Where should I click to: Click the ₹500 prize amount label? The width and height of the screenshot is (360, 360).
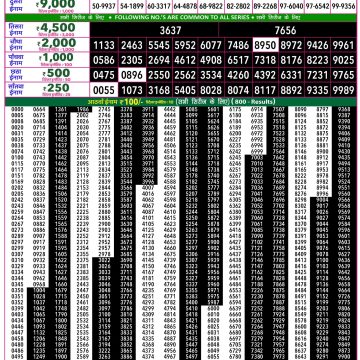tap(57, 73)
